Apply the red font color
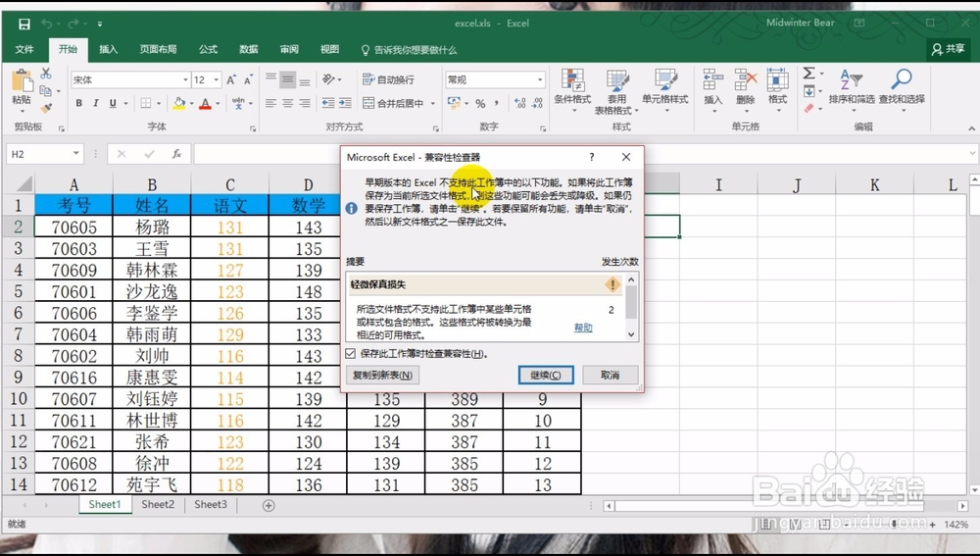Viewport: 980px width, 556px height. click(205, 103)
